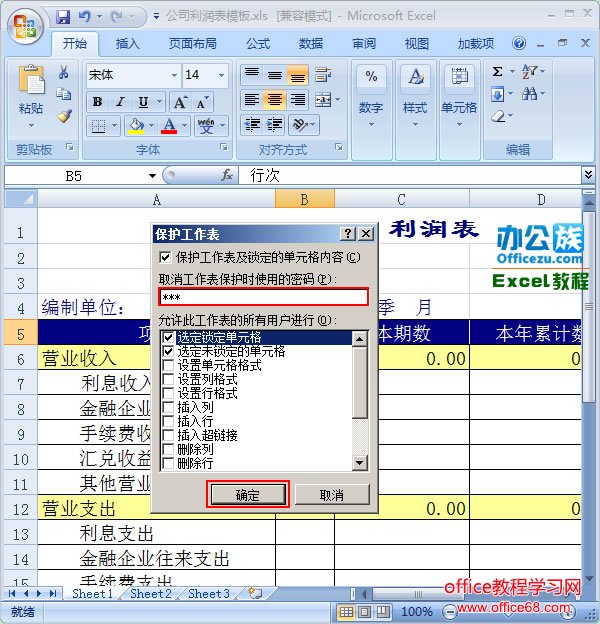This screenshot has width=600, height=624.
Task: Align text right
Action: (298, 99)
